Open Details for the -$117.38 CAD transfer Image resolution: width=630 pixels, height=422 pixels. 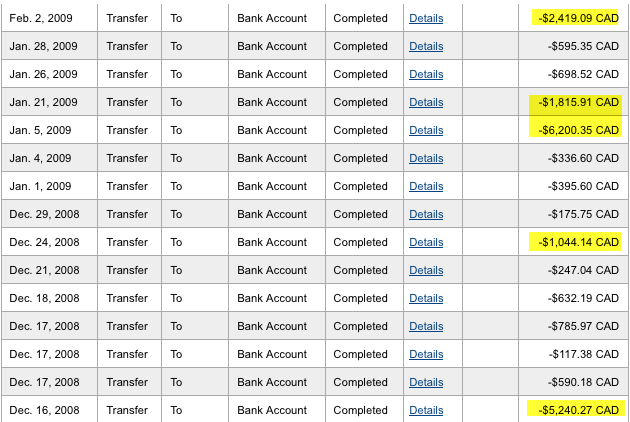point(426,354)
